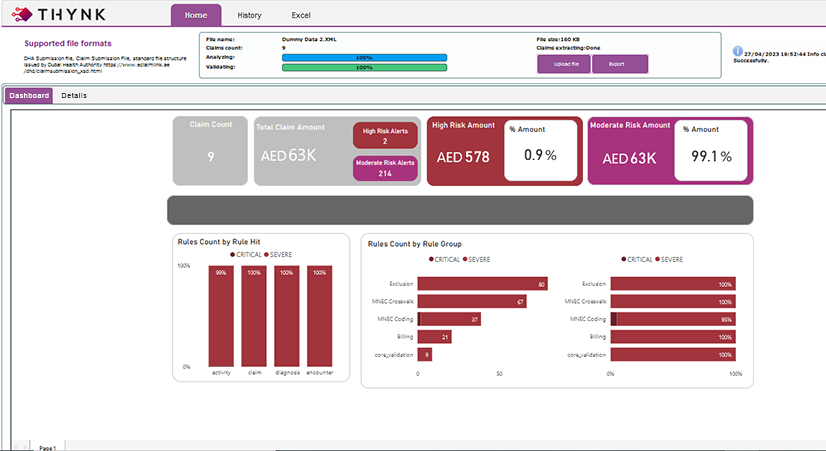Click the next page arrow at bottom
This screenshot has width=826, height=451.
point(26,445)
